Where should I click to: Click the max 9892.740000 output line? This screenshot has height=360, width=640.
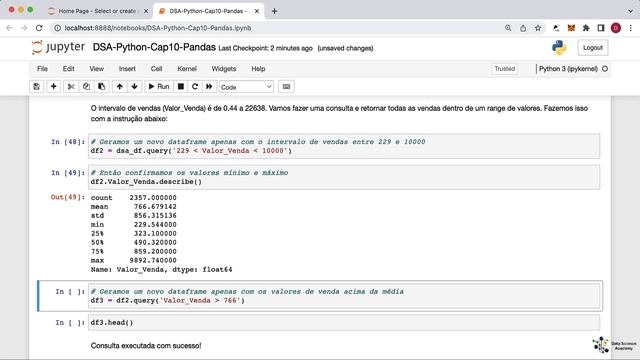(x=133, y=260)
